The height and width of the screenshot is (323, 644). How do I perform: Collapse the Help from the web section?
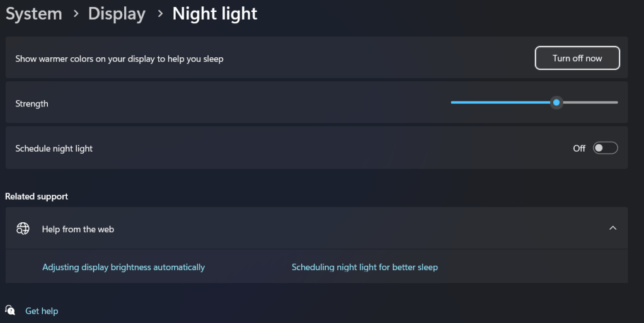pyautogui.click(x=612, y=228)
